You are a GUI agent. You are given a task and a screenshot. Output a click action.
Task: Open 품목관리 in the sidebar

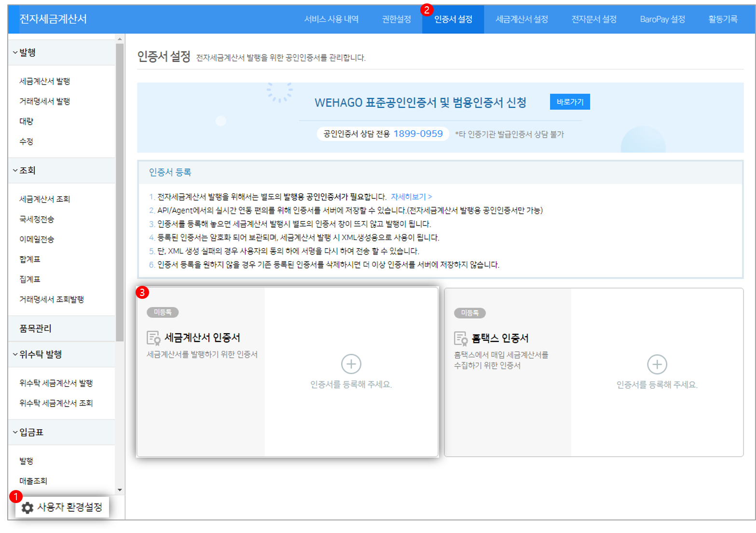click(x=35, y=328)
